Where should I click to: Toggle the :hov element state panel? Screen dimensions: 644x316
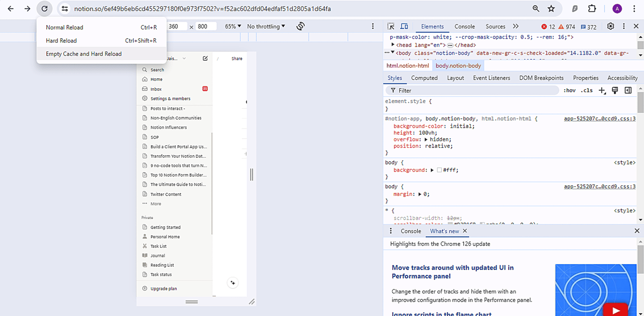570,91
